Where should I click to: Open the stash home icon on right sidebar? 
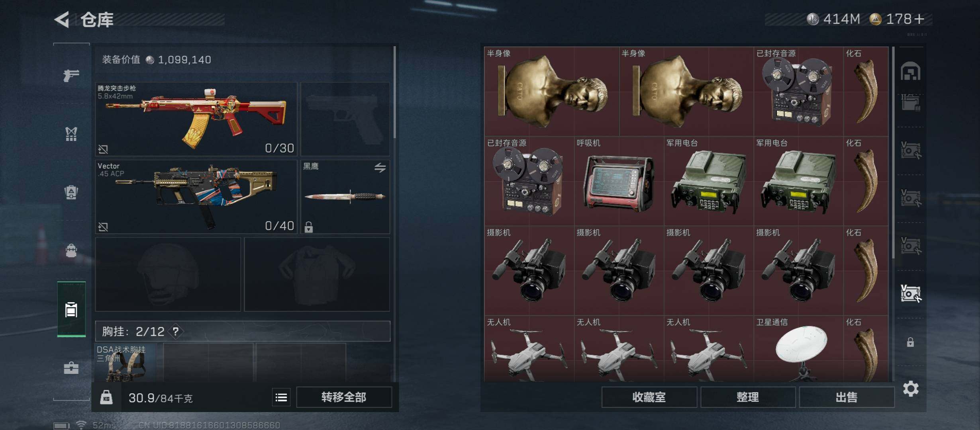[911, 71]
